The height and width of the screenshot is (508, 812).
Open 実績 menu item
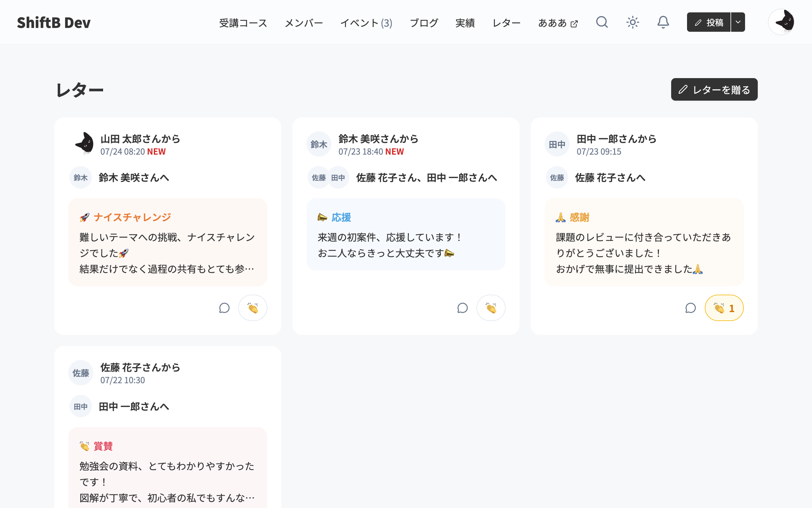click(465, 23)
